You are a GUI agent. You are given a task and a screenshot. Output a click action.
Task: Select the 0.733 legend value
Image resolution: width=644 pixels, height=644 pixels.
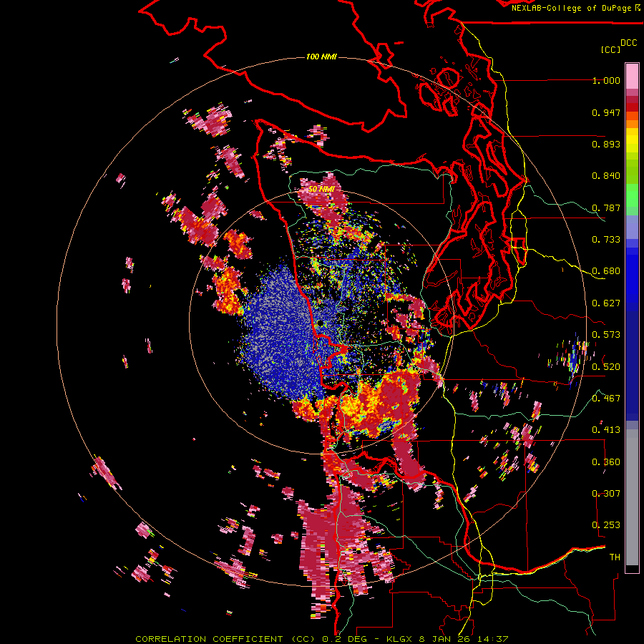[x=606, y=240]
